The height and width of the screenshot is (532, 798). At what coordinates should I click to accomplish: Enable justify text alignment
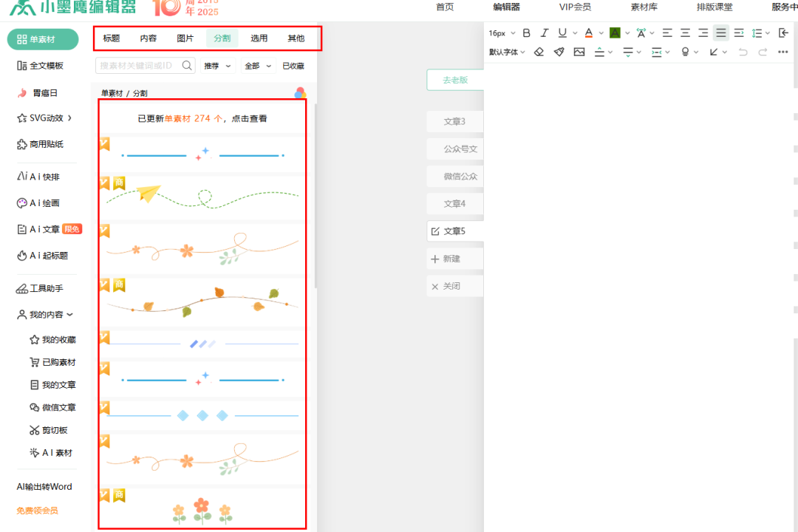[x=720, y=33]
